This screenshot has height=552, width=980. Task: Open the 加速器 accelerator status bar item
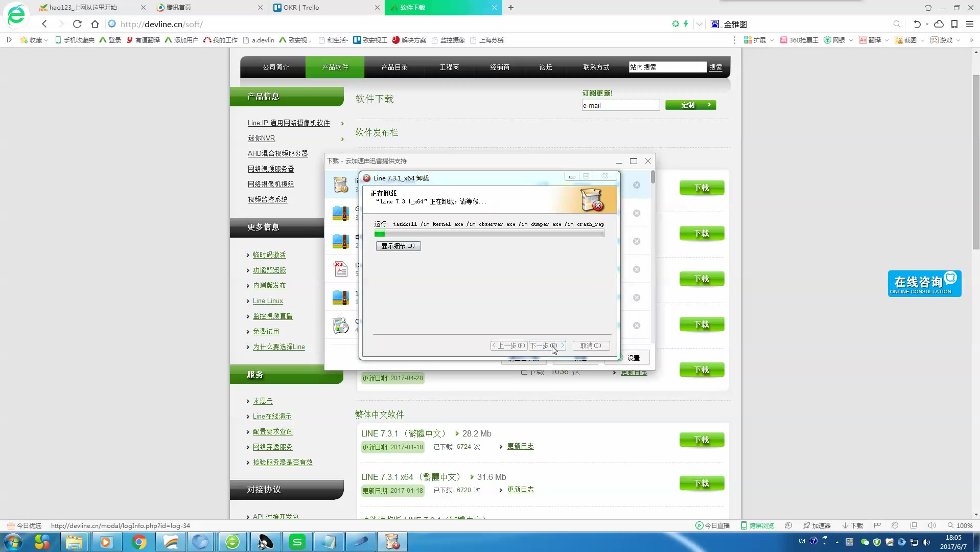[x=816, y=525]
